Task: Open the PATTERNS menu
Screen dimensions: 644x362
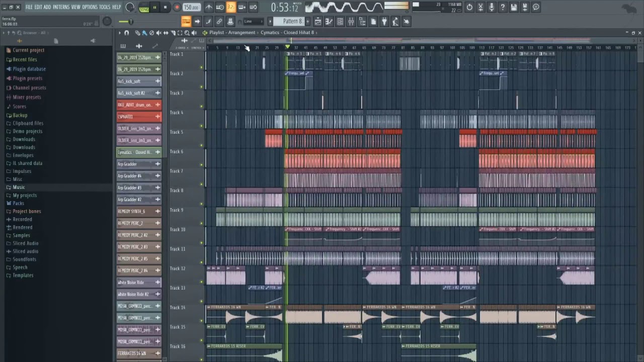Action: point(61,7)
